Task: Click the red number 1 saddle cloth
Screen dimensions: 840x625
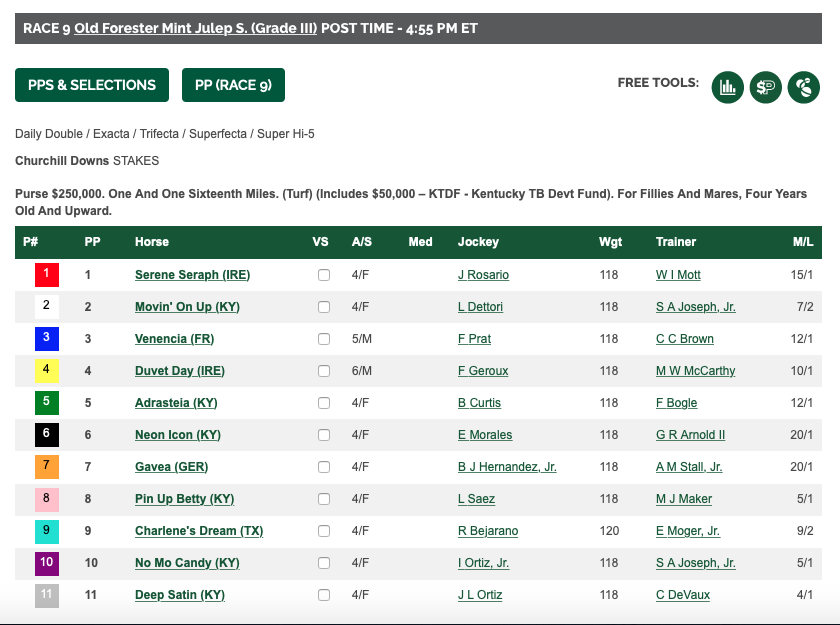Action: 47,275
